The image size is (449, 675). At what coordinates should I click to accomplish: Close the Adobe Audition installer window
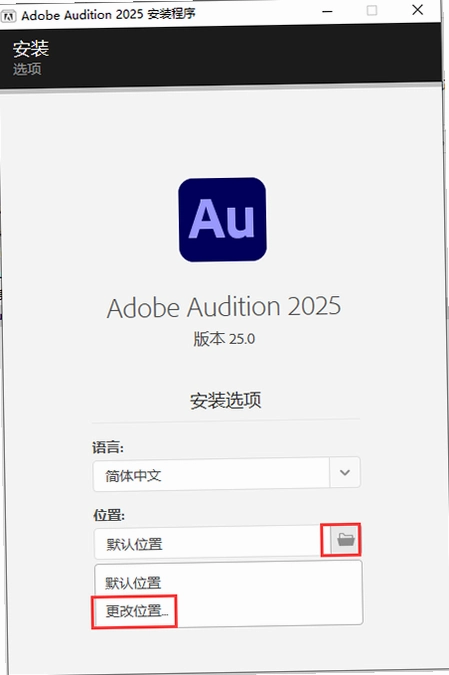[418, 10]
